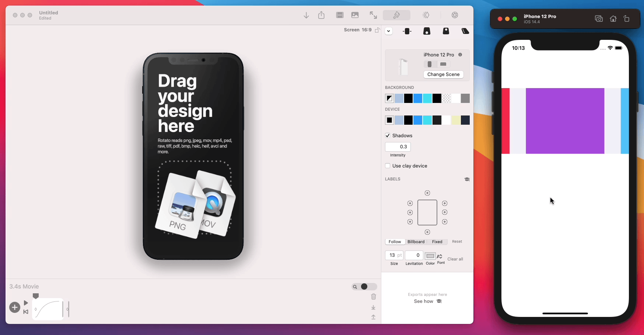Image resolution: width=644 pixels, height=335 pixels.
Task: Open the label Color well
Action: [x=430, y=256]
